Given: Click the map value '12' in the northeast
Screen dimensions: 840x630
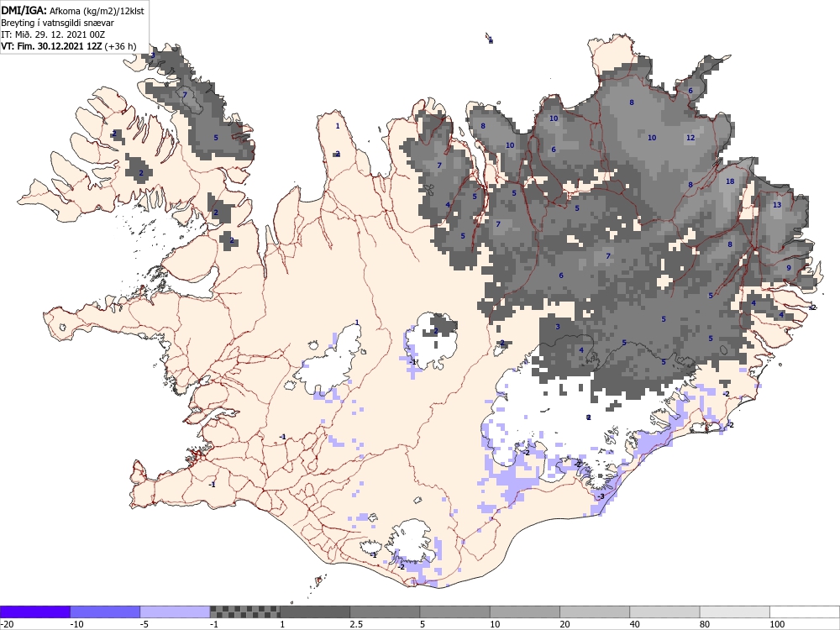Looking at the screenshot, I should coord(690,139).
